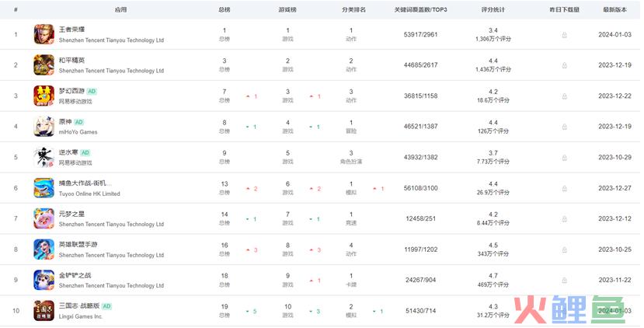Click the download lock icon for 王者荣耀

[x=564, y=35]
